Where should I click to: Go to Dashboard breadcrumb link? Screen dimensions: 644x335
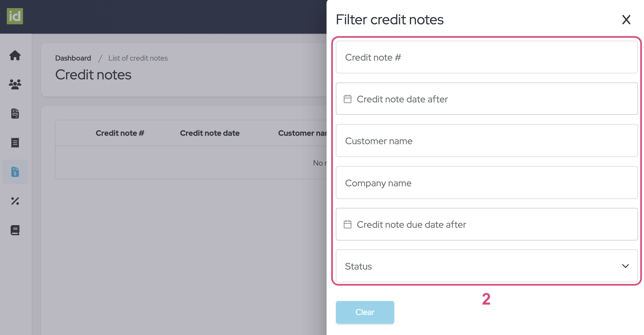tap(73, 58)
